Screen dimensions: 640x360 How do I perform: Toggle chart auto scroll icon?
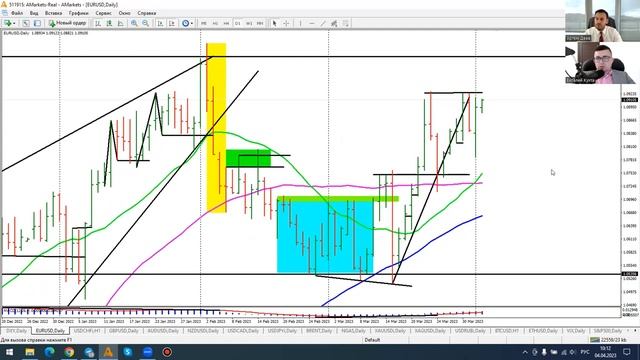[x=160, y=23]
